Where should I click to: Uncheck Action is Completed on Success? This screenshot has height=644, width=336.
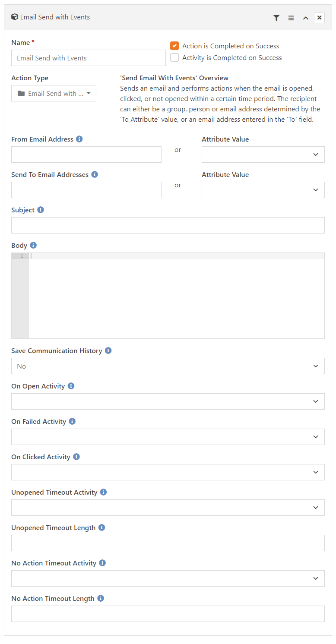[174, 46]
